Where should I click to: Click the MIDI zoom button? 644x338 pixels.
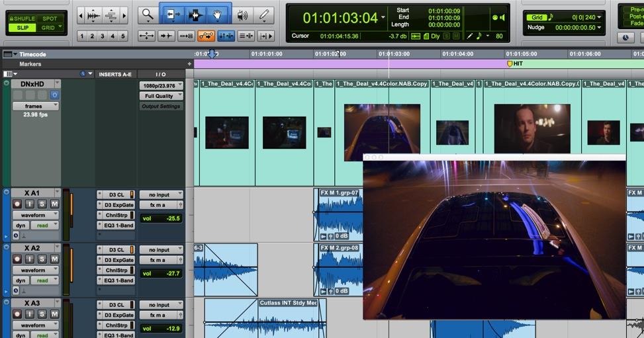(x=111, y=16)
